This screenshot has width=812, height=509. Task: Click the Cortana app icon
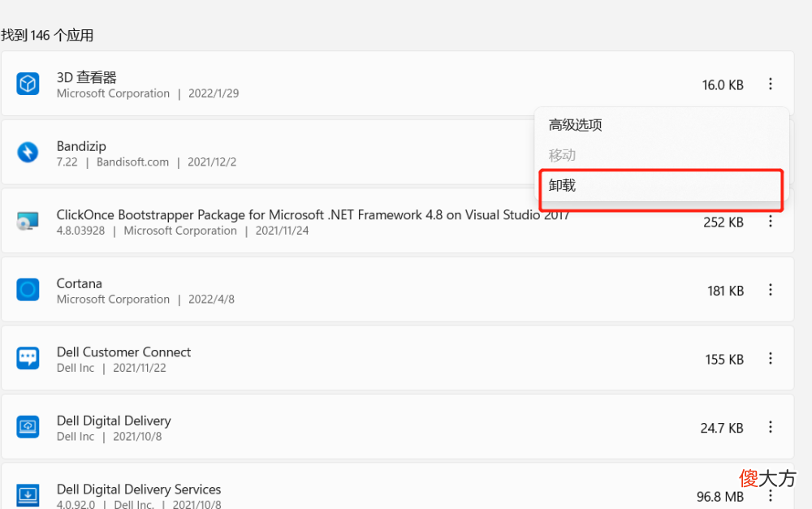point(28,290)
